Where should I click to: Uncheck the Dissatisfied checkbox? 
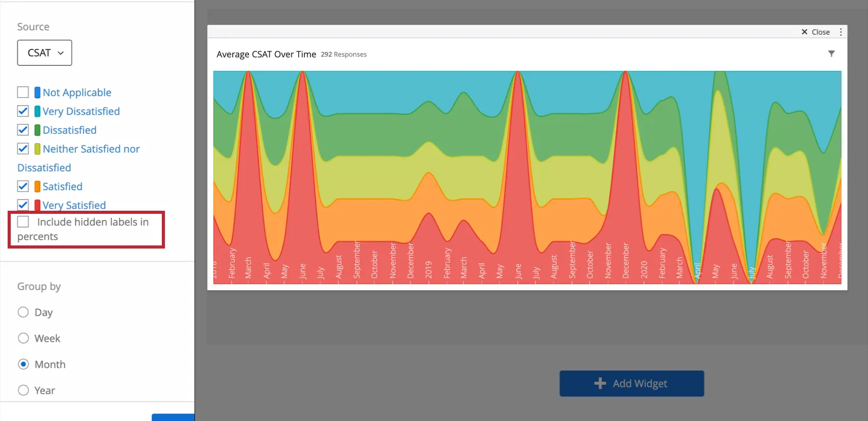23,130
